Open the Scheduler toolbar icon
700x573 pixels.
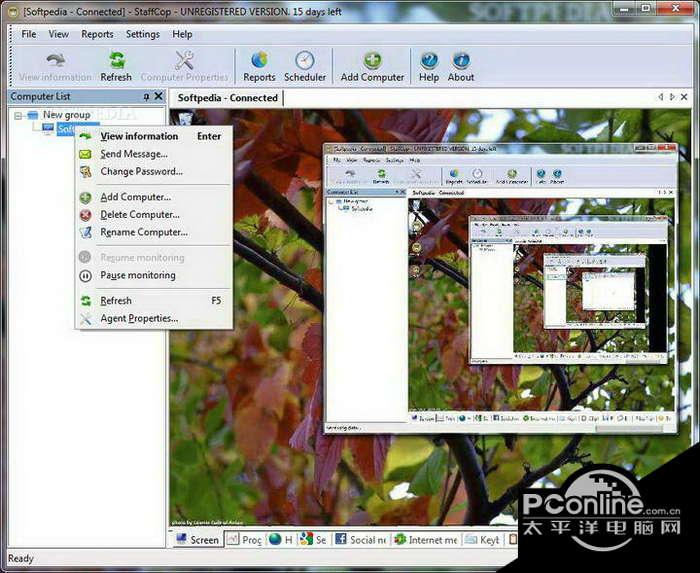coord(305,67)
